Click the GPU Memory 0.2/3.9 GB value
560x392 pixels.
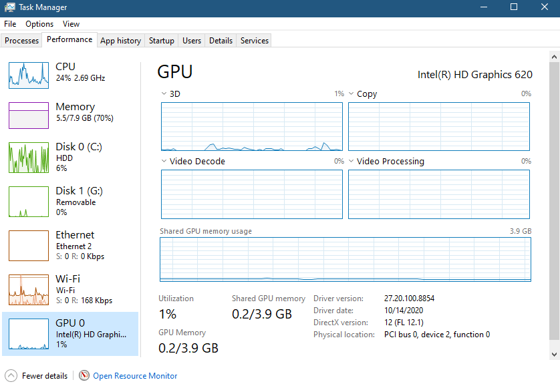pyautogui.click(x=188, y=348)
